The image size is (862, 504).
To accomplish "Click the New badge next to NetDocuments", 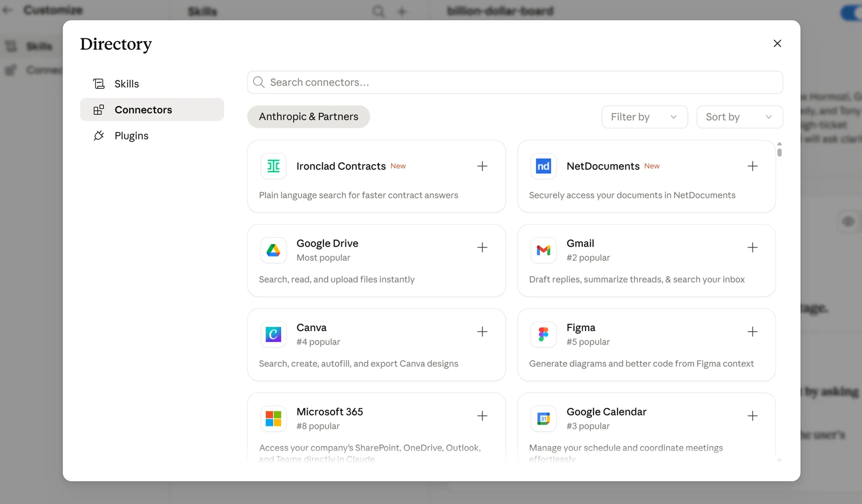I will (652, 166).
